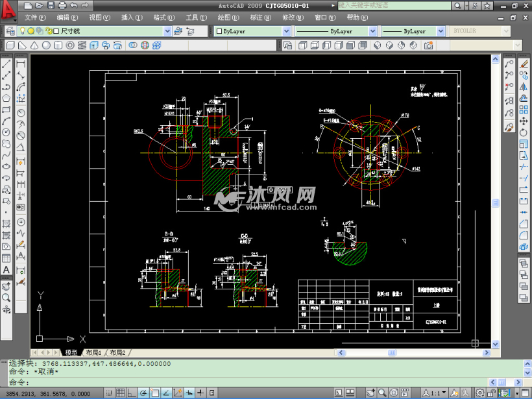Toggle Object Snap in status bar
This screenshot has height=399, width=532.
coord(154,393)
